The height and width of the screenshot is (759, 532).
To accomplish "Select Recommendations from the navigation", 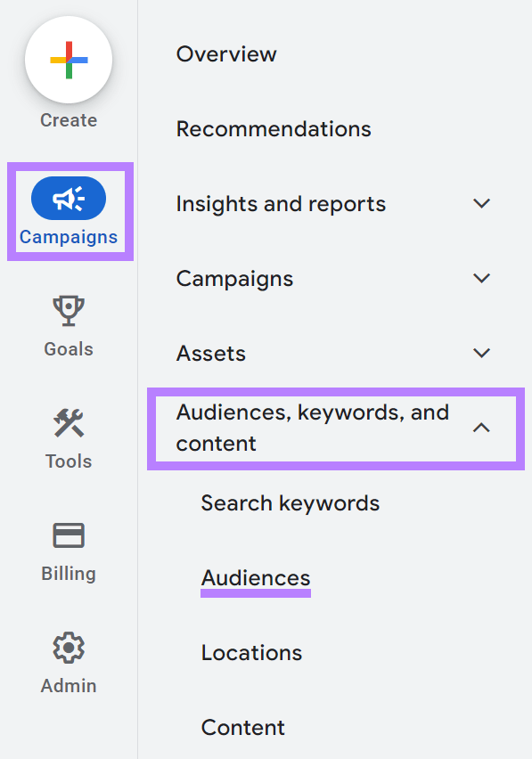I will [x=274, y=128].
